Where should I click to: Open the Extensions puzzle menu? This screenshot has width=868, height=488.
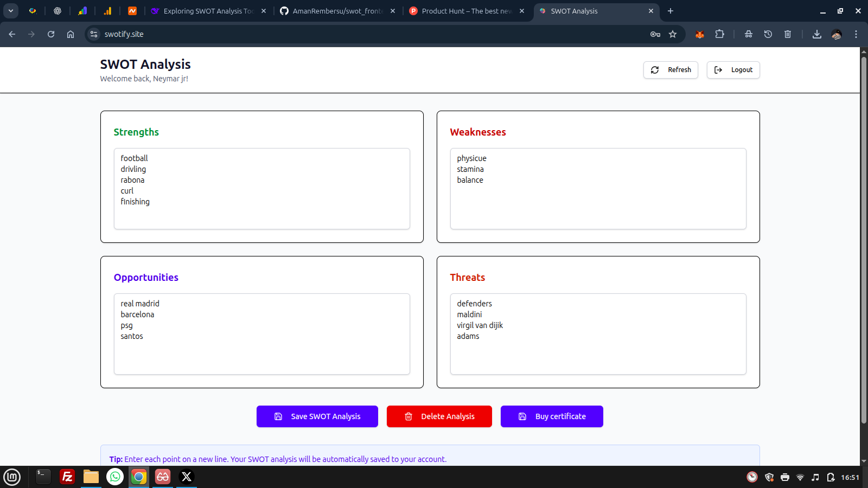click(720, 34)
